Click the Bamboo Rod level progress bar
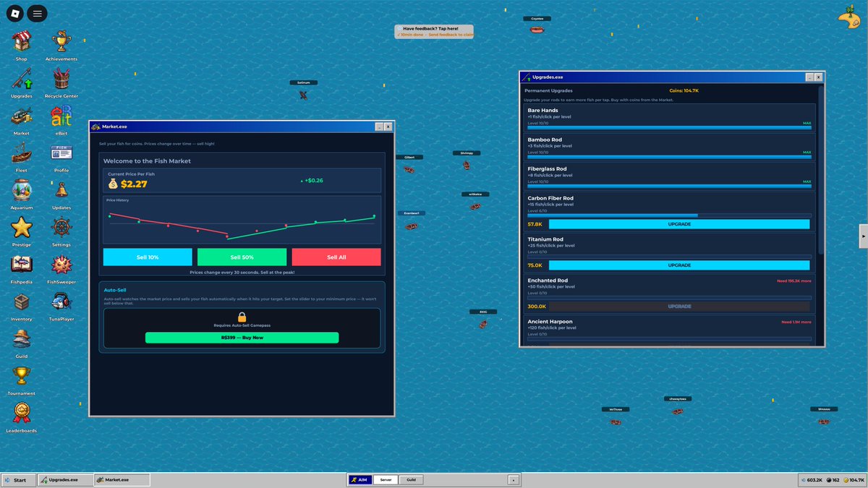The image size is (868, 488). point(669,157)
